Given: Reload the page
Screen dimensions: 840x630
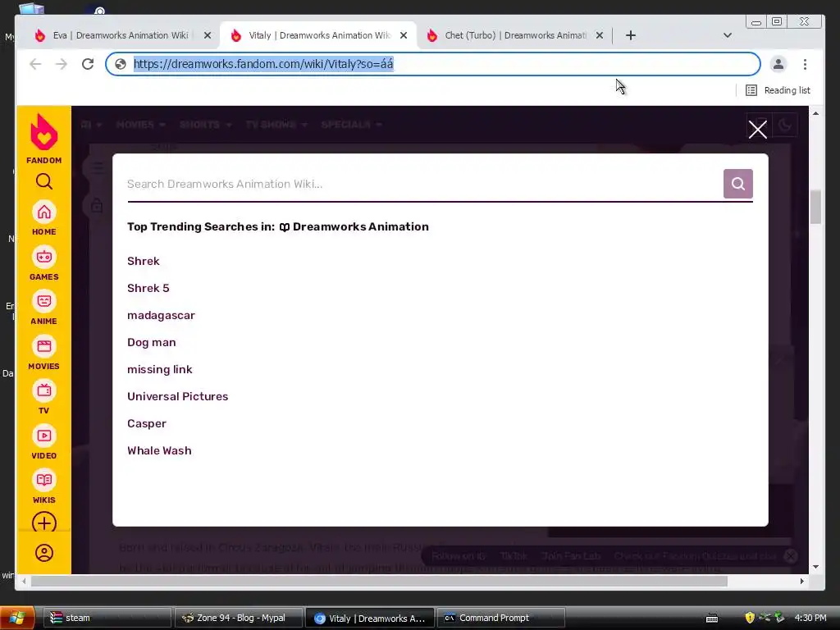Looking at the screenshot, I should point(88,64).
